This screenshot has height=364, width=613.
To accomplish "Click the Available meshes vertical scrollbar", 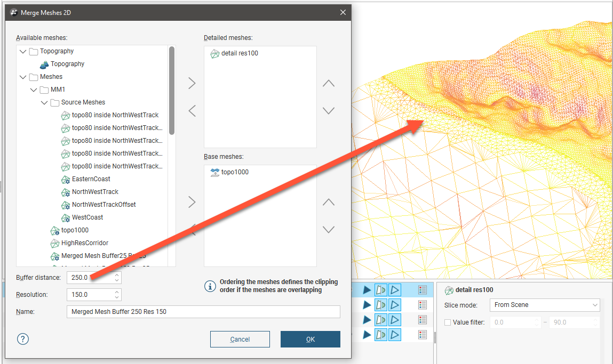I will coord(172,91).
